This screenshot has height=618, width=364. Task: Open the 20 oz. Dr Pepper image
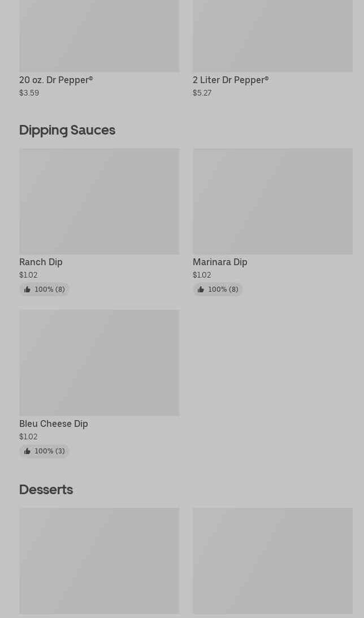pyautogui.click(x=99, y=36)
